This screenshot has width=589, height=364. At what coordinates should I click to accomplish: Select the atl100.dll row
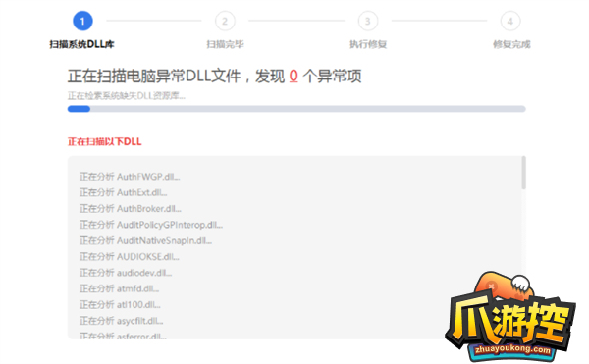(120, 305)
